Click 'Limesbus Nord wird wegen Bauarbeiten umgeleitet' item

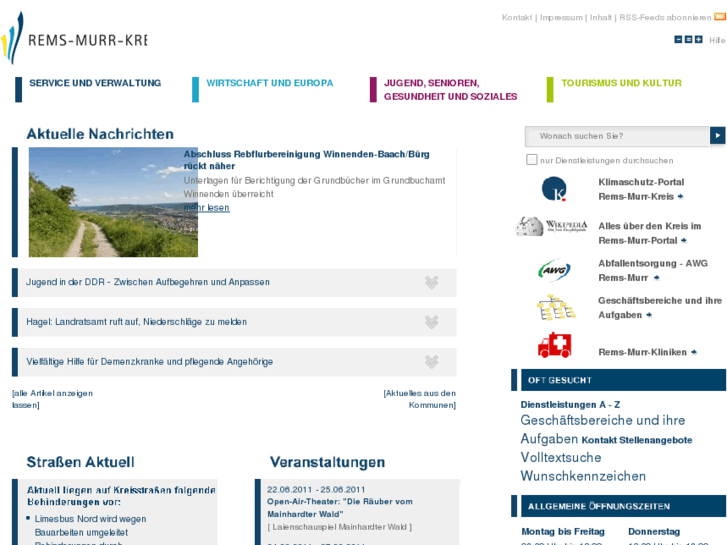(x=90, y=526)
